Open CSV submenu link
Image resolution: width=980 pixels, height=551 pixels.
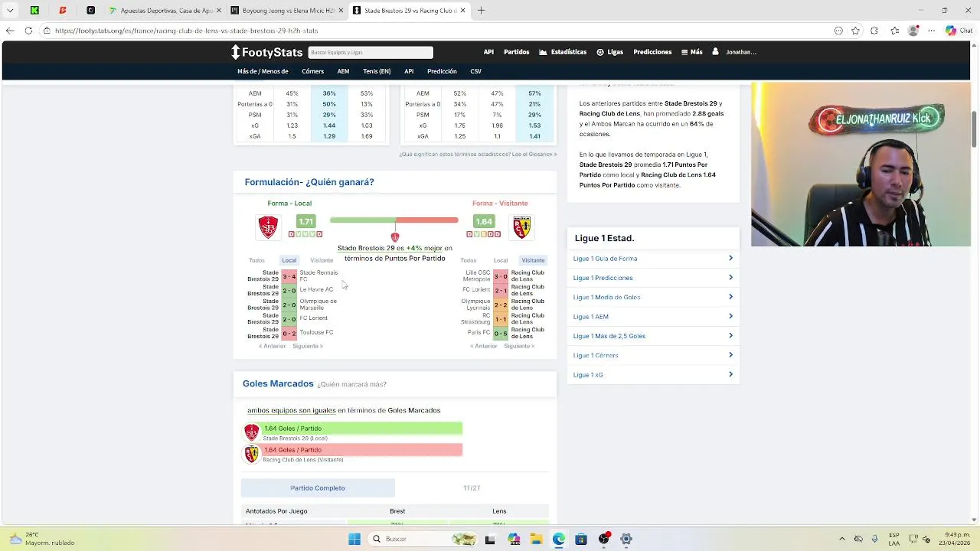(x=475, y=71)
